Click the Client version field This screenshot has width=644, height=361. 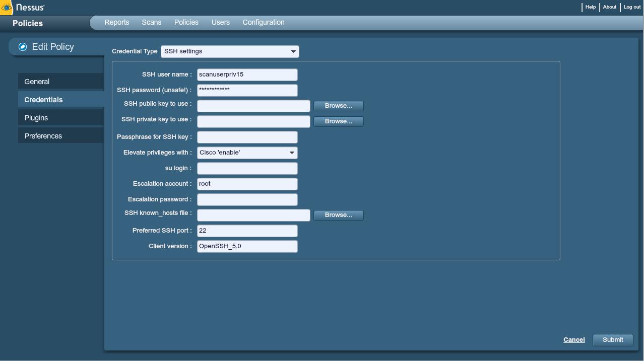pos(247,246)
